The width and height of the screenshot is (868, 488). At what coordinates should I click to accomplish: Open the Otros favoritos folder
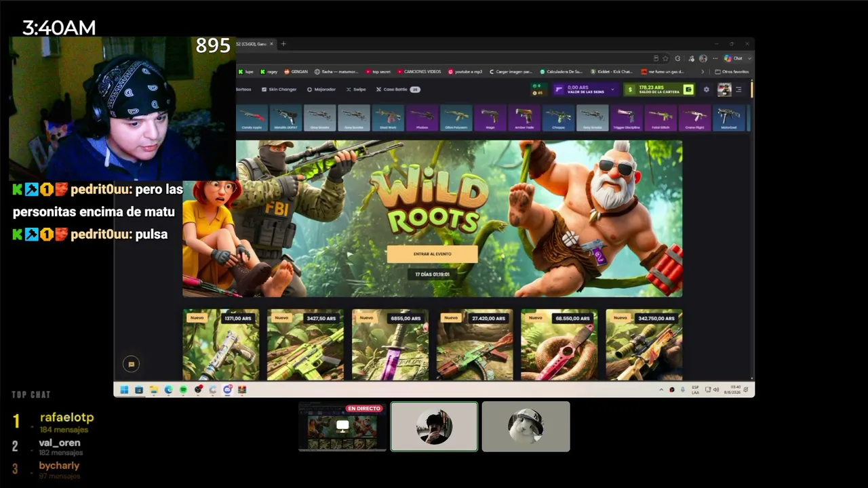(732, 71)
